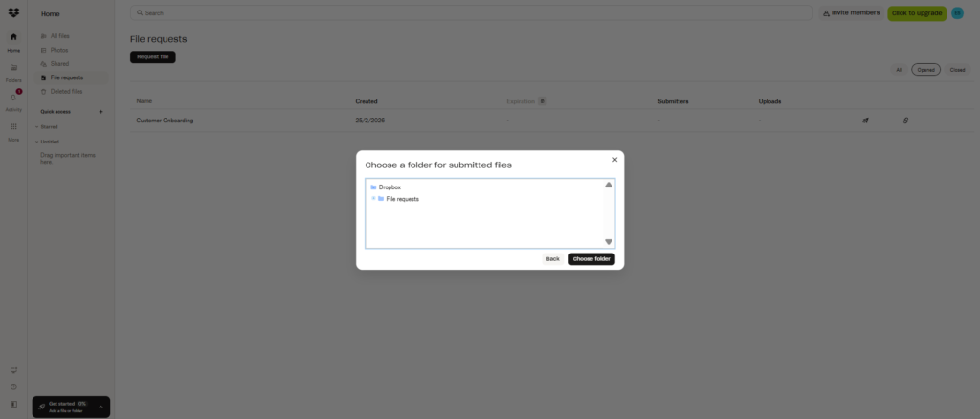
Task: Collapse the Untitled section in sidebar
Action: coord(36,141)
